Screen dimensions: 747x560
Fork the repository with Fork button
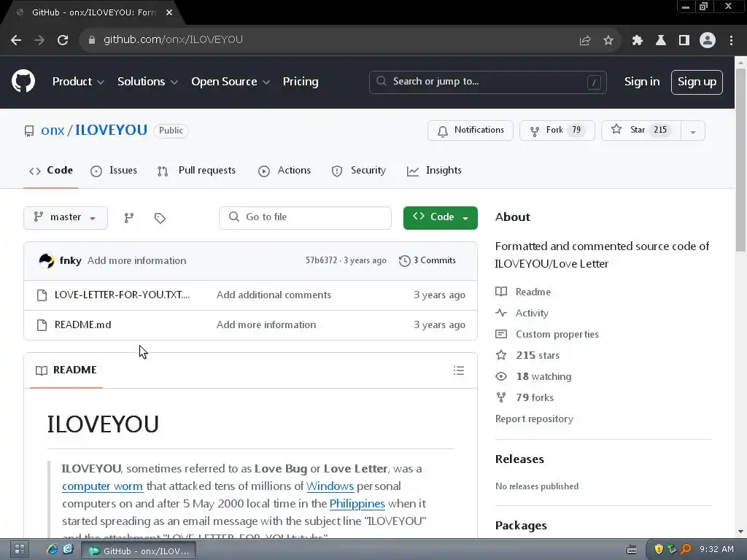coord(557,131)
